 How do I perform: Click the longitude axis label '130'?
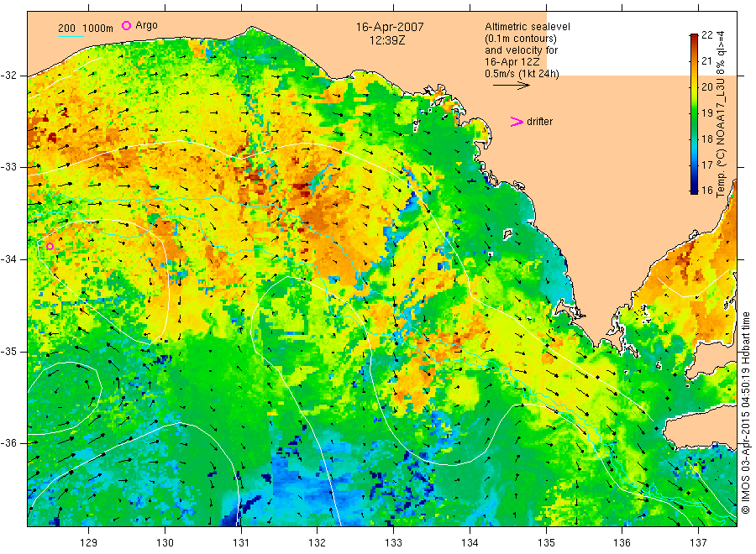(165, 543)
